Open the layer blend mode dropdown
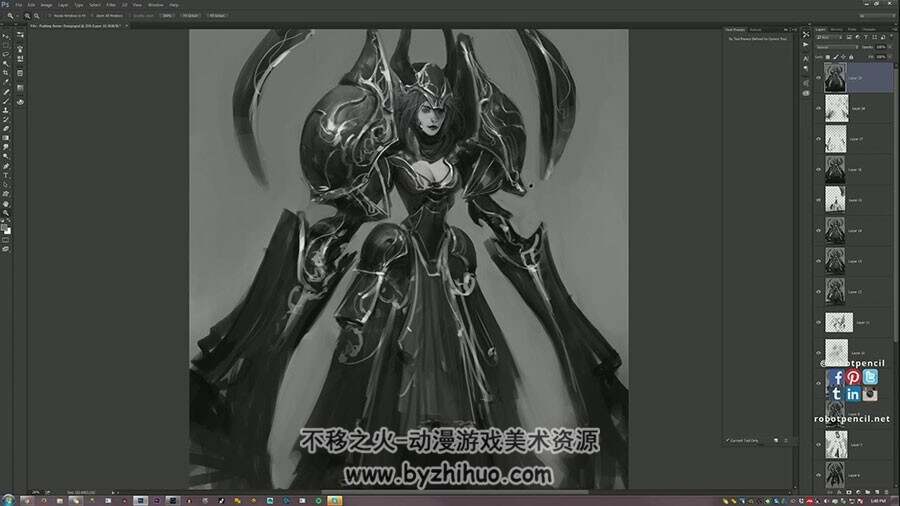The height and width of the screenshot is (506, 900). coord(836,47)
